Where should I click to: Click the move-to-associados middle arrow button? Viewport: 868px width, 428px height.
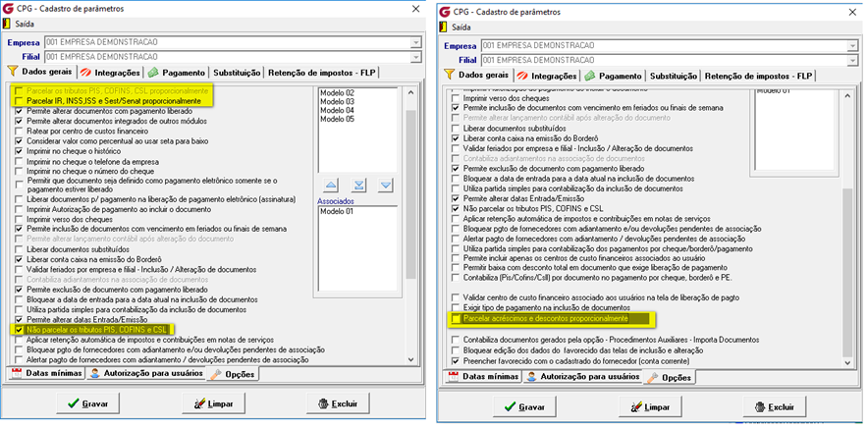click(x=358, y=185)
